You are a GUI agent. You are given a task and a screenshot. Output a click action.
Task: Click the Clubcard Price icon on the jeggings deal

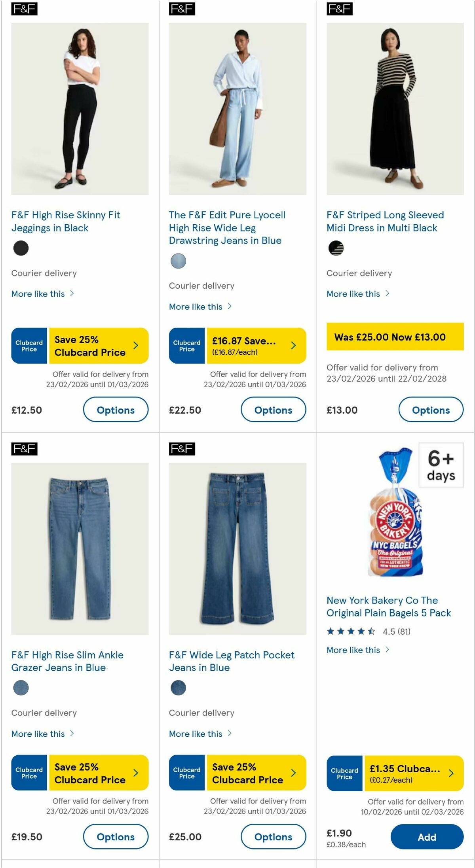(x=28, y=345)
